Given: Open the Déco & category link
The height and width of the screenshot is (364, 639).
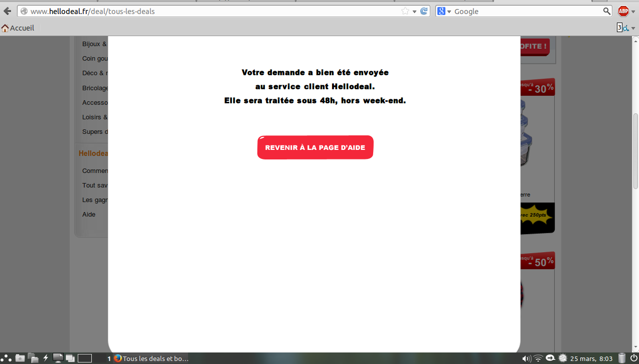Looking at the screenshot, I should (x=95, y=73).
